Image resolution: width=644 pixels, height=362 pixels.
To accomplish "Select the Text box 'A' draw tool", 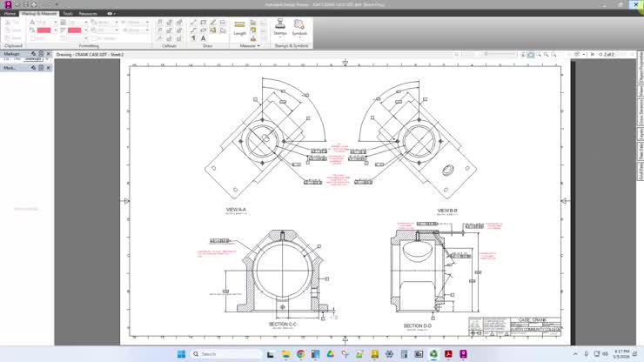I will pyautogui.click(x=204, y=38).
